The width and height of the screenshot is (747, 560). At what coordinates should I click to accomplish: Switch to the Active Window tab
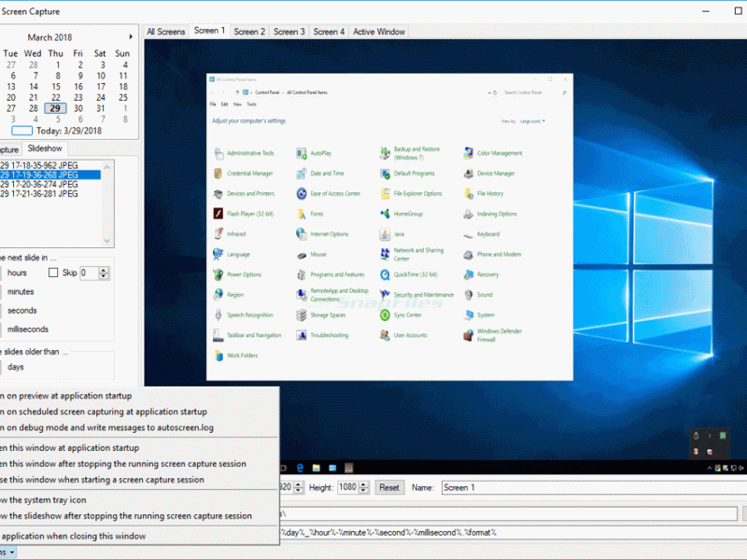click(379, 32)
